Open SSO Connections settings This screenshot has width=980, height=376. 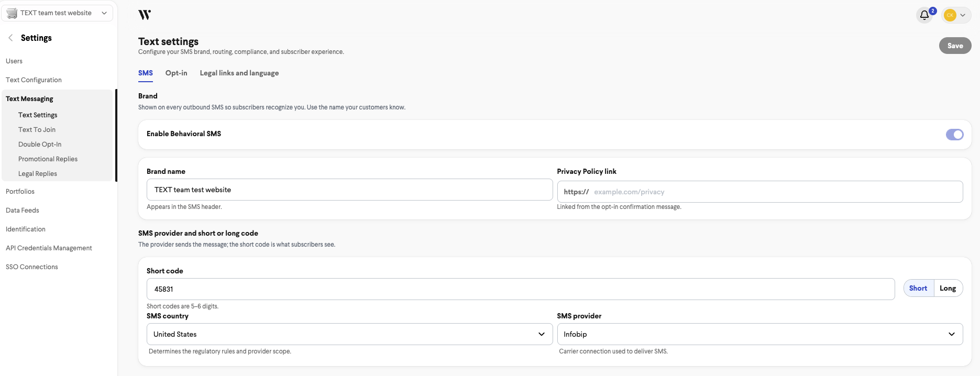click(32, 267)
